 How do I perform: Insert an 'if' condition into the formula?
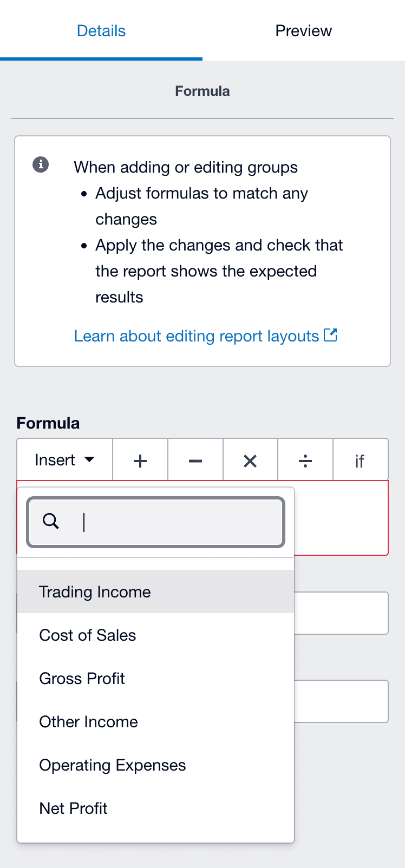pyautogui.click(x=360, y=461)
